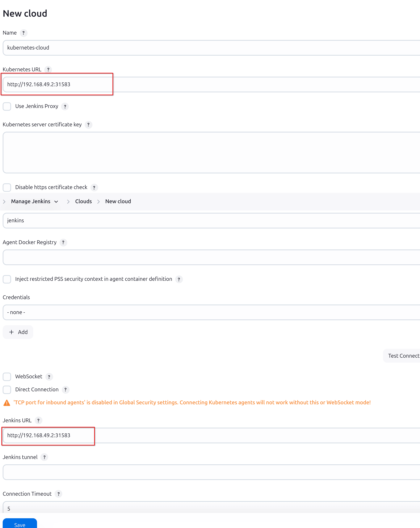This screenshot has width=420, height=528.
Task: Click the Save button
Action: pos(20,525)
